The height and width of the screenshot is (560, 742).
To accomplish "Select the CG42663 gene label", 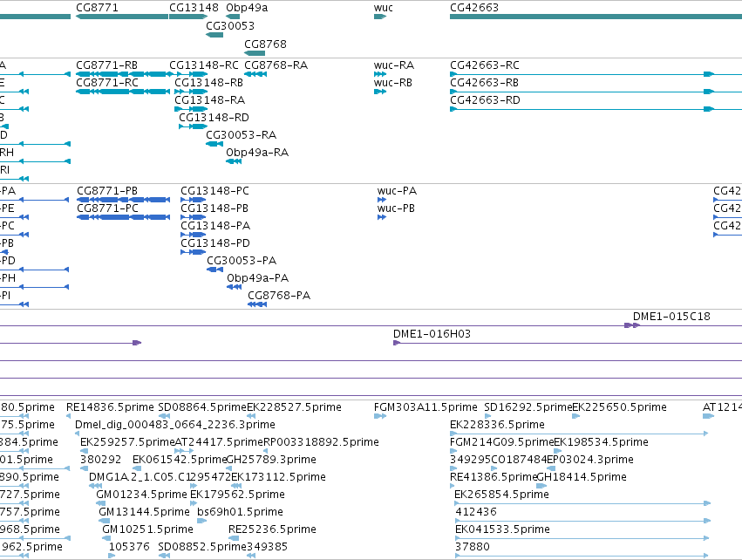I will point(474,8).
